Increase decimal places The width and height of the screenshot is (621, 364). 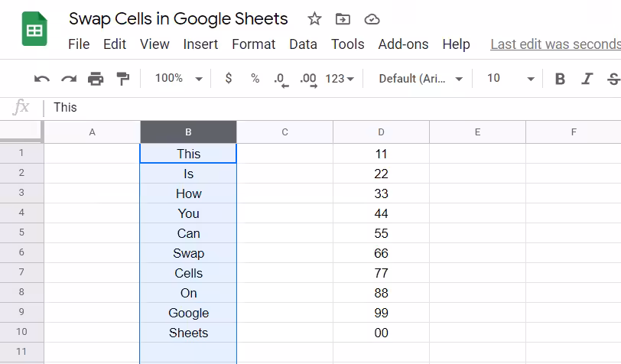[x=308, y=80]
